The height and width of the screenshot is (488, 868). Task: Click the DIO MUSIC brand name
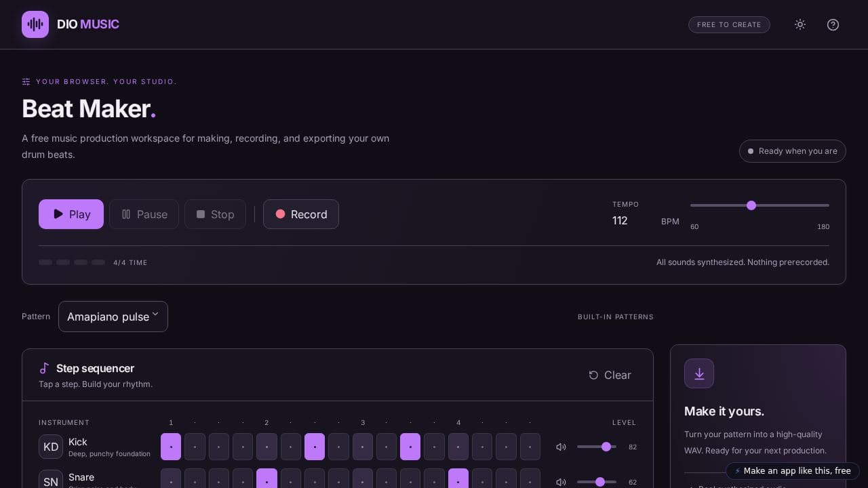coord(88,24)
